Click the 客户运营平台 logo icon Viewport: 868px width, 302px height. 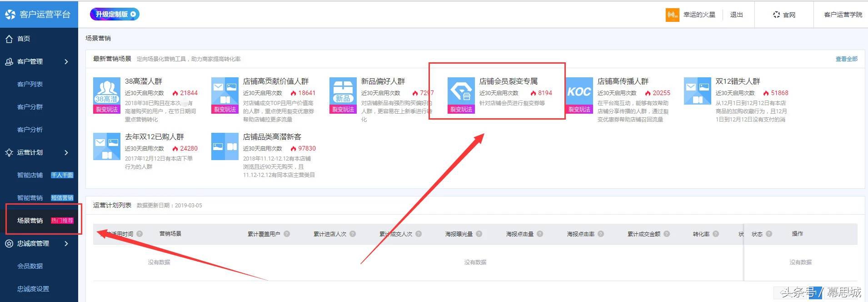coord(10,15)
